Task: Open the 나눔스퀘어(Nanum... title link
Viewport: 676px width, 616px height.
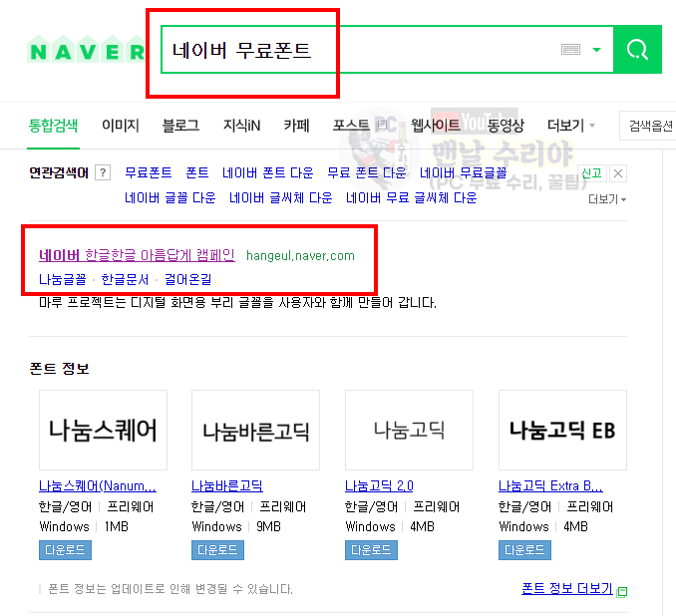Action: [98, 486]
